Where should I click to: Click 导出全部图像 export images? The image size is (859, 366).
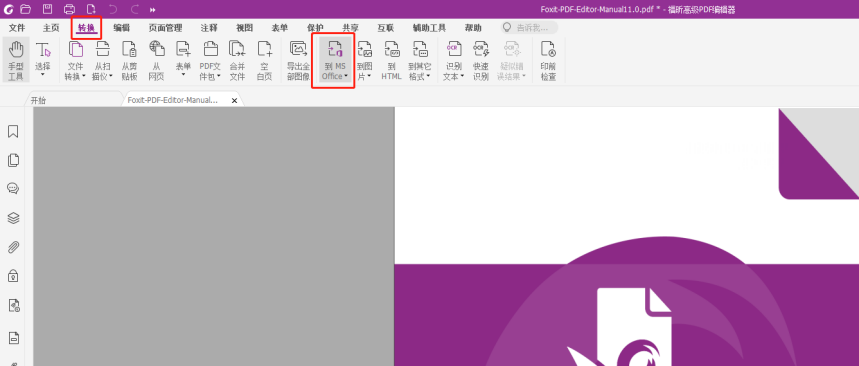[299, 60]
